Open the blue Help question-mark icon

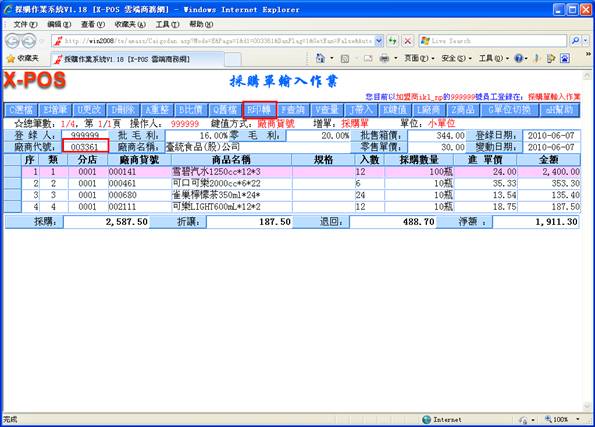[518, 58]
